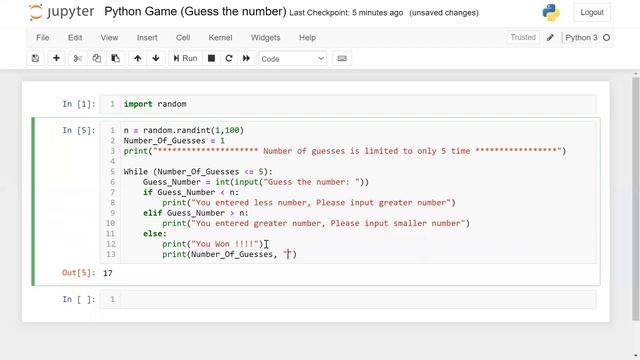Save and checkpoint the notebook

(36, 58)
